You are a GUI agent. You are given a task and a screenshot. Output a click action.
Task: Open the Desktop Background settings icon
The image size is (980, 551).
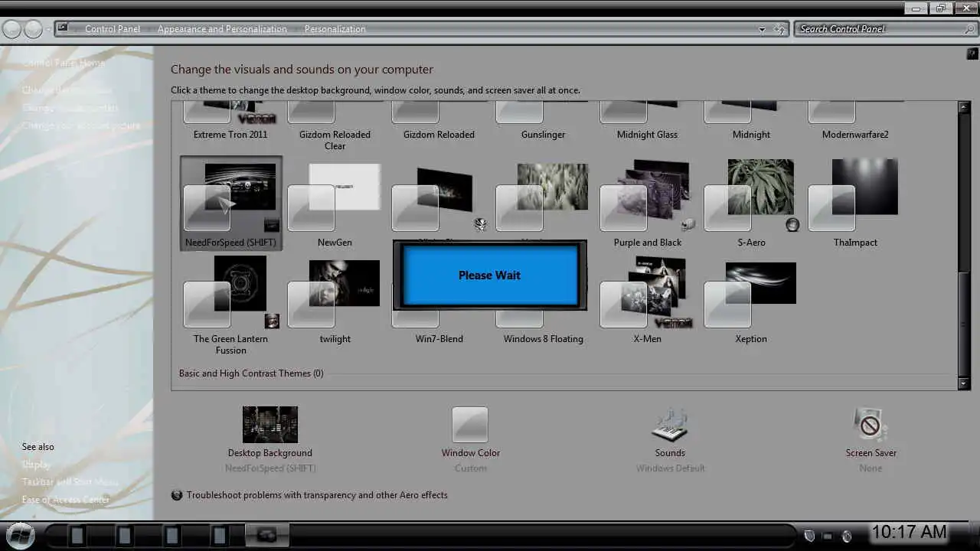click(270, 424)
